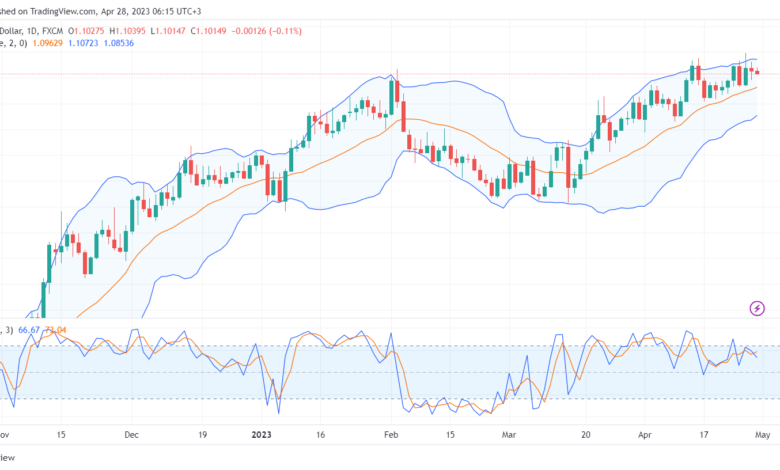Viewport: 780px width, 470px height.
Task: Click the Dec label on time axis
Action: 131,435
